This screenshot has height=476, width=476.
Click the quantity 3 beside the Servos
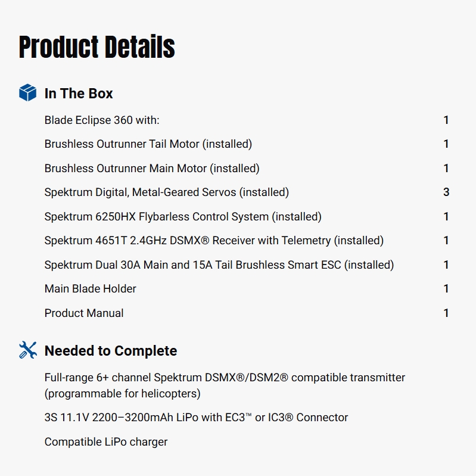[x=446, y=192]
